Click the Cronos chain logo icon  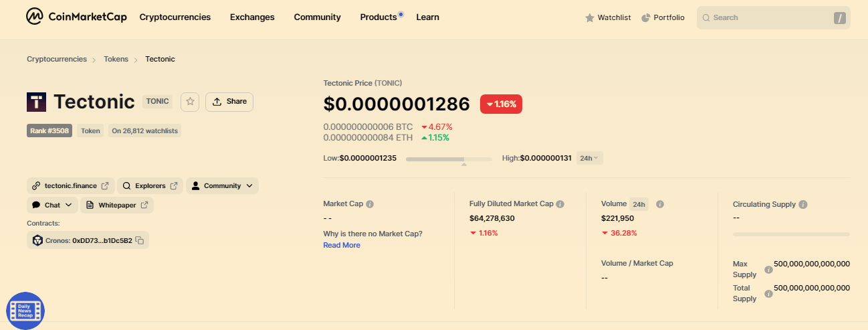point(37,240)
